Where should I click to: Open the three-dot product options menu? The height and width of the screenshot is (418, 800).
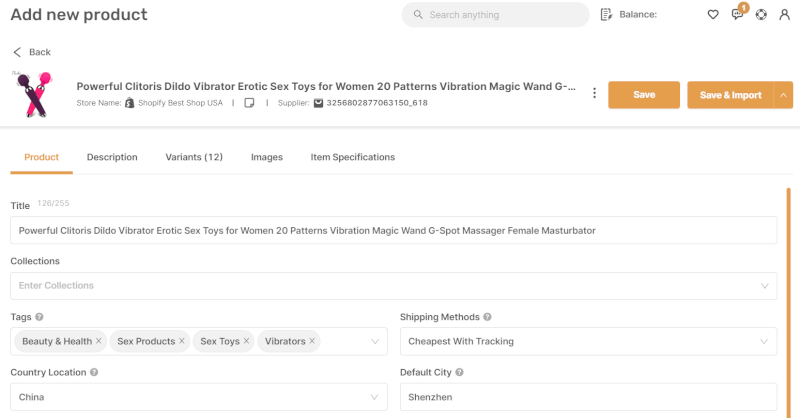594,93
